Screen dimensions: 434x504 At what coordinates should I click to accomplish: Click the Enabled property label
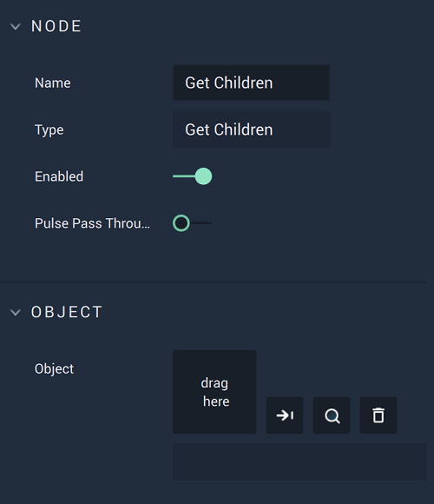(x=59, y=176)
